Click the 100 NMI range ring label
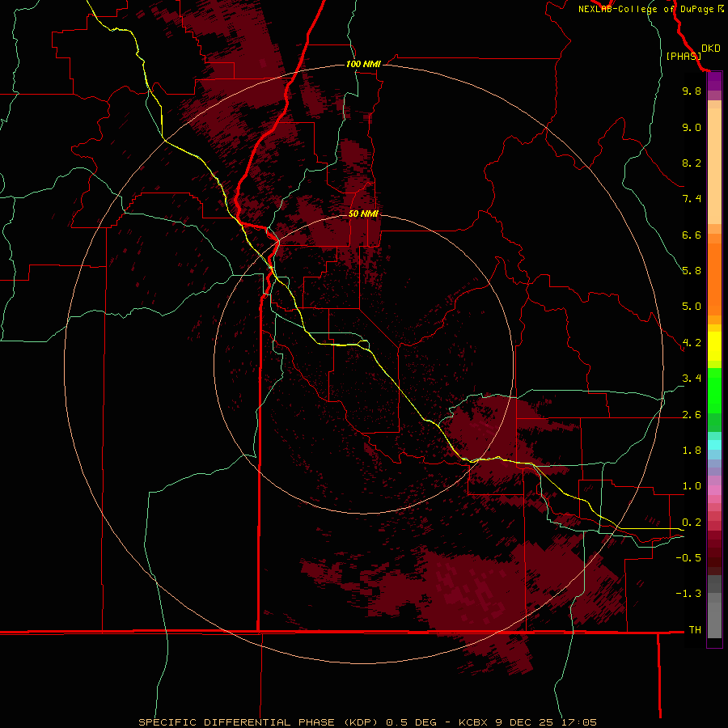This screenshot has width=728, height=728. click(x=363, y=64)
